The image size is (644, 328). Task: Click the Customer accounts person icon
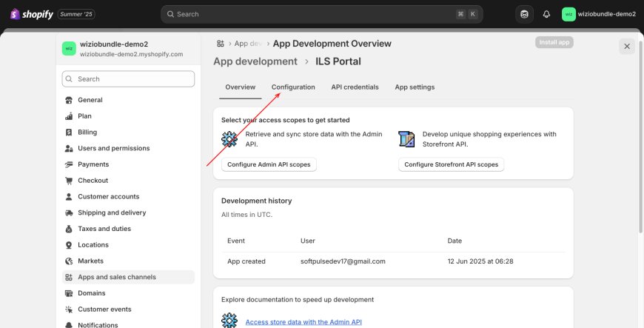pyautogui.click(x=69, y=196)
